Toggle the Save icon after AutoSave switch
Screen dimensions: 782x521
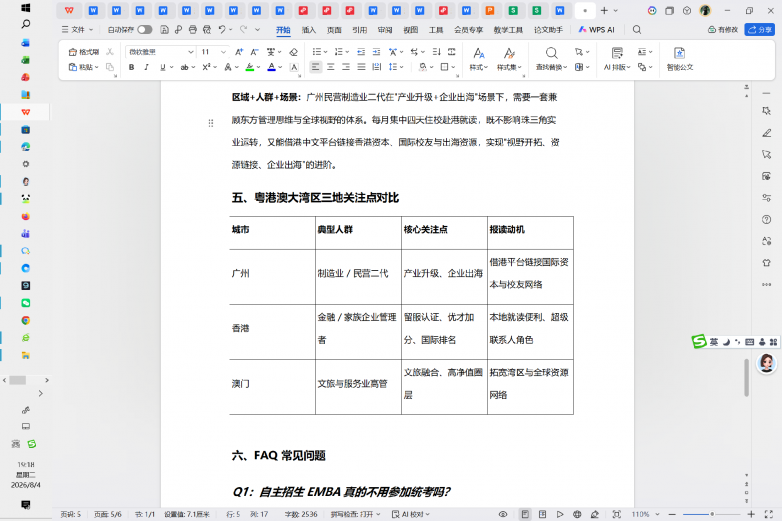pos(164,30)
